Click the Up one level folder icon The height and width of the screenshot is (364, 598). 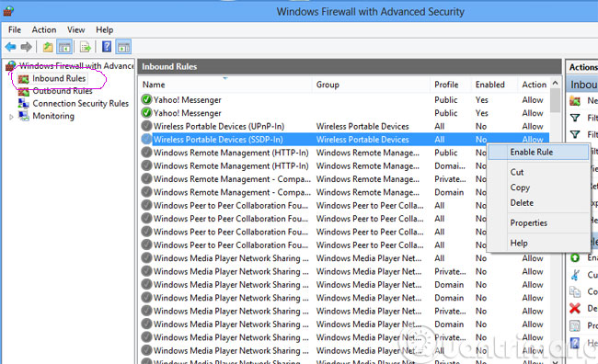[x=48, y=47]
